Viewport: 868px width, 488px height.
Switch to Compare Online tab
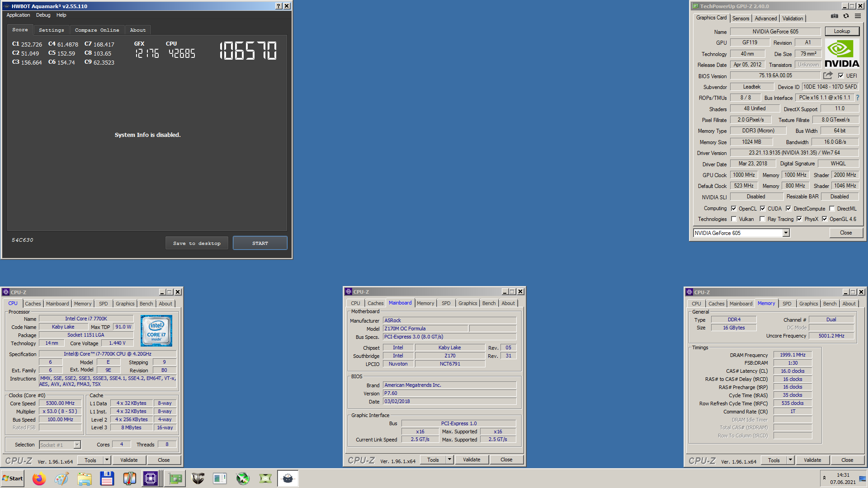point(97,30)
